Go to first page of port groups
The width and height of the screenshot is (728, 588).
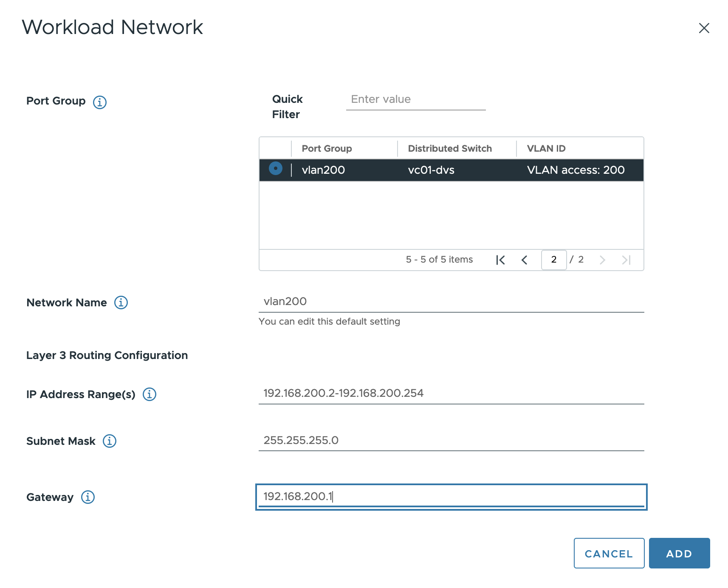pyautogui.click(x=500, y=260)
